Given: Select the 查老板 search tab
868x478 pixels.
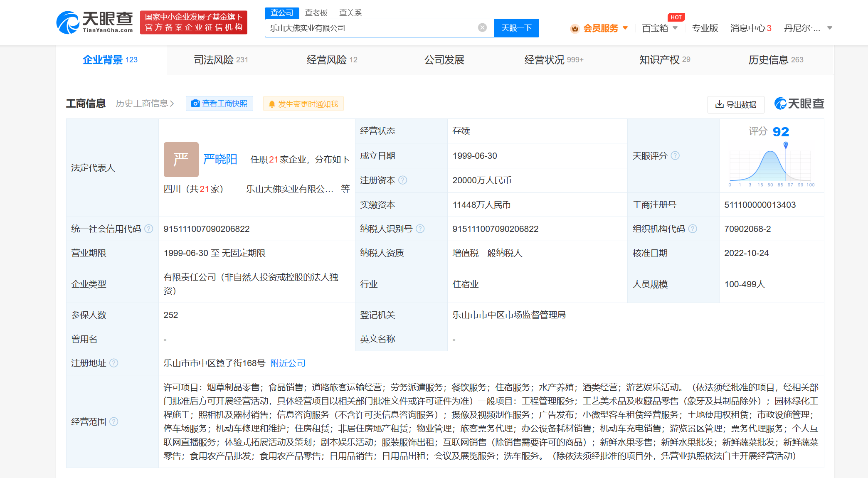Looking at the screenshot, I should tap(316, 13).
